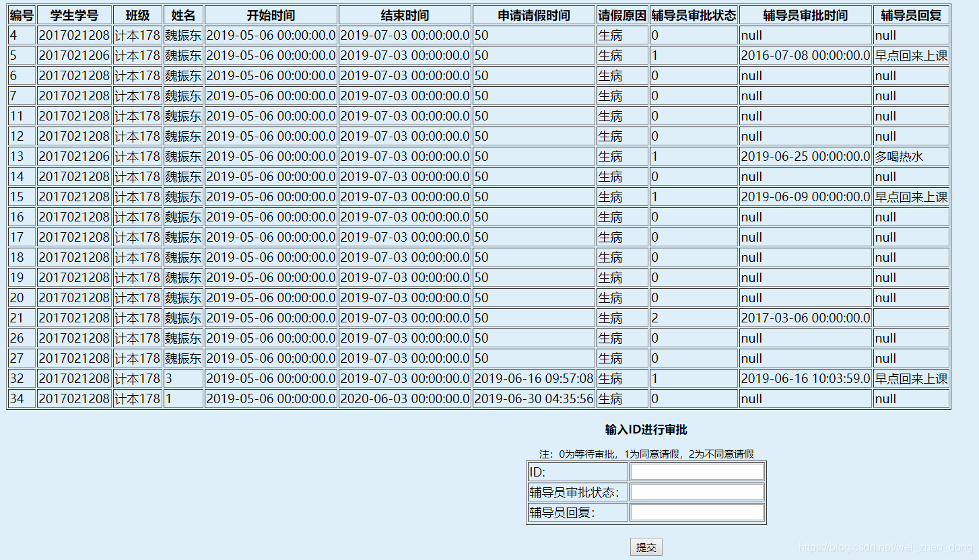Click null reply in row 27
Viewport: 979px width, 560px height.
point(911,358)
